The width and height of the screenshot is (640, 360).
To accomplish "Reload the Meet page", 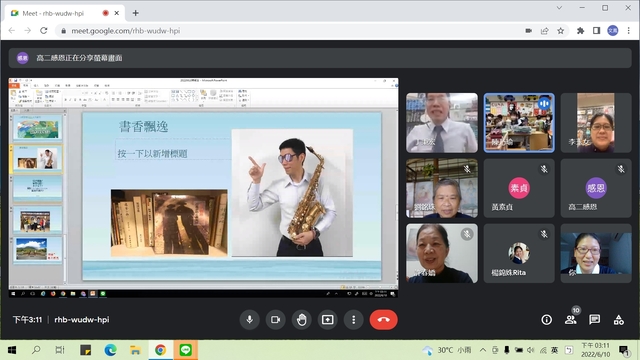I will tap(44, 31).
